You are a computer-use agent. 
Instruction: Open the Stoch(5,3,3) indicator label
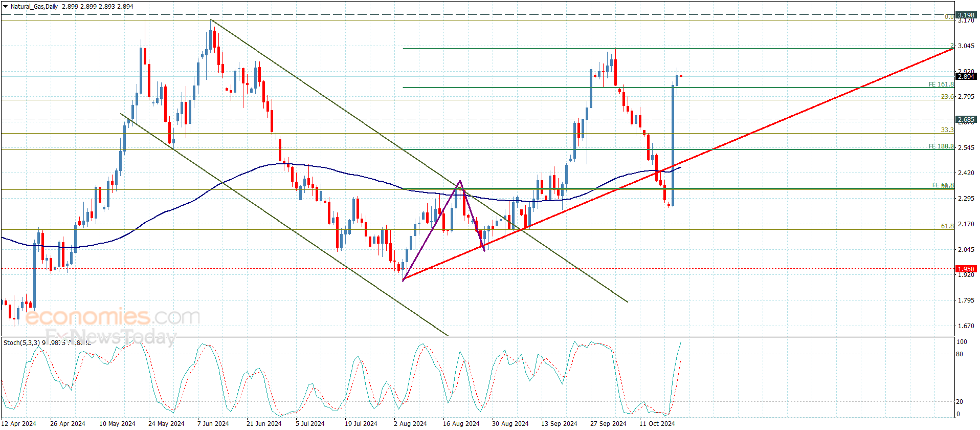(21, 342)
